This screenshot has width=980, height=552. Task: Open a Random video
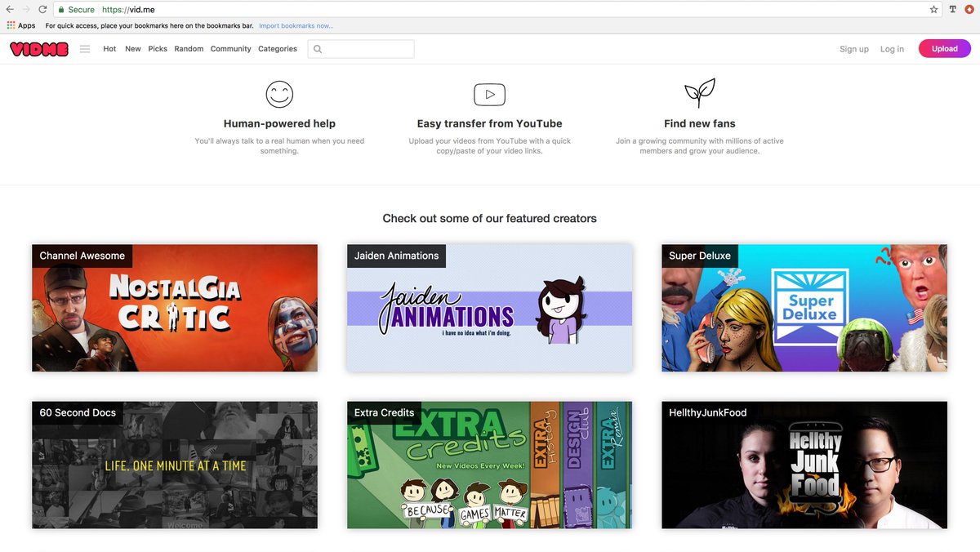click(189, 49)
